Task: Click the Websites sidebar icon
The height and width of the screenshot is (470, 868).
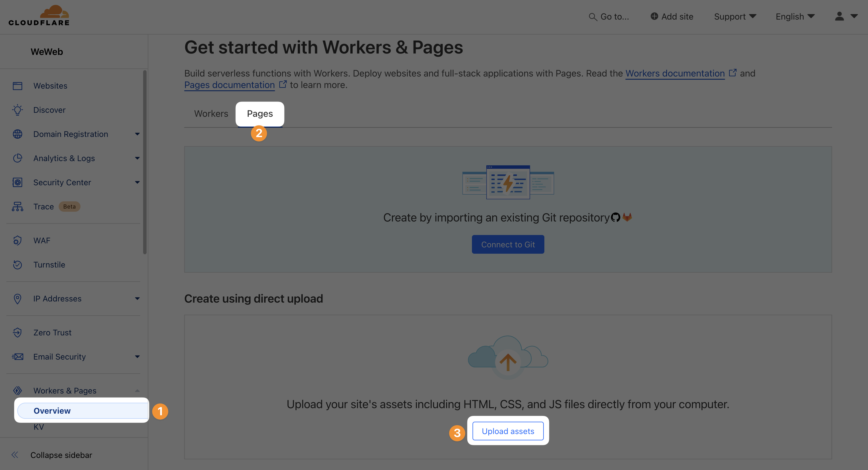Action: tap(18, 86)
